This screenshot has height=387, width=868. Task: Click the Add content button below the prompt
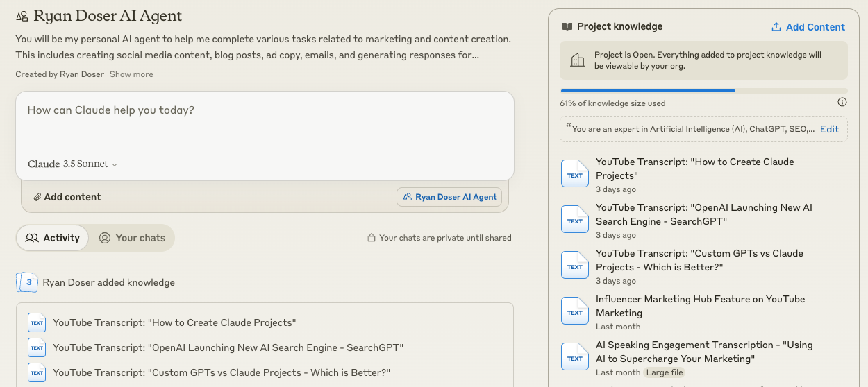coord(67,197)
